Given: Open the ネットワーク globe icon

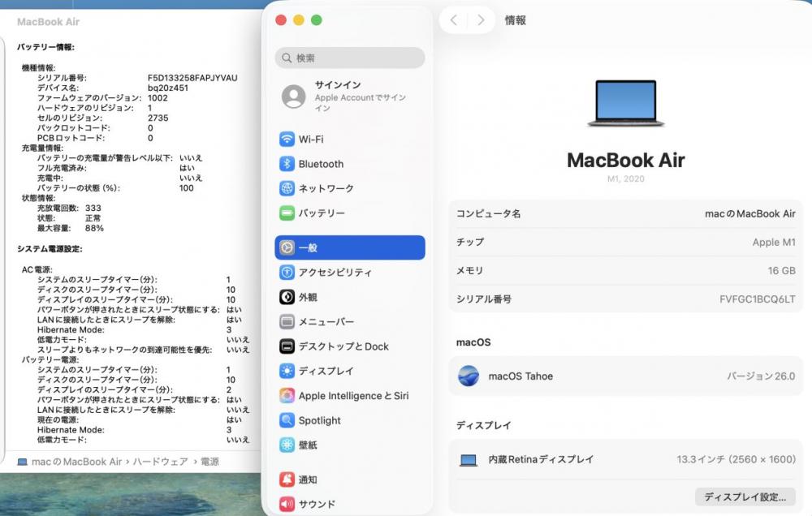Looking at the screenshot, I should (x=287, y=188).
